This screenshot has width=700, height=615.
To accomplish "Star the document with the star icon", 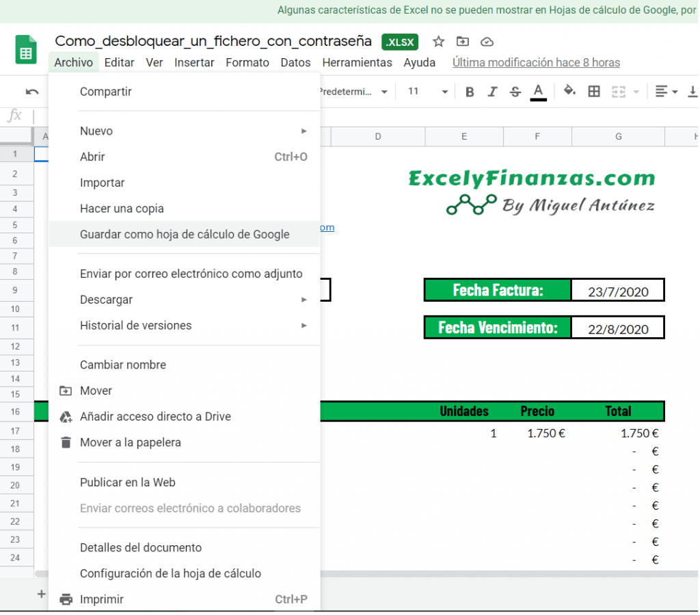I will click(x=438, y=42).
